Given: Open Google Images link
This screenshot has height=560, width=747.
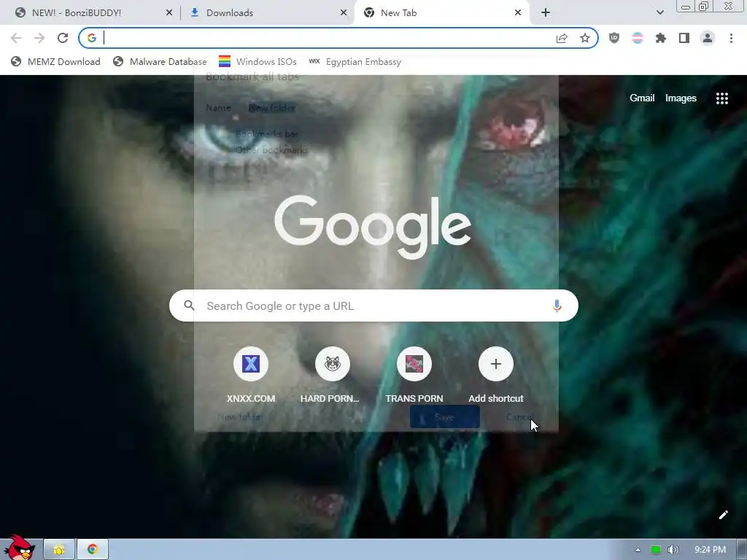Looking at the screenshot, I should (x=681, y=98).
